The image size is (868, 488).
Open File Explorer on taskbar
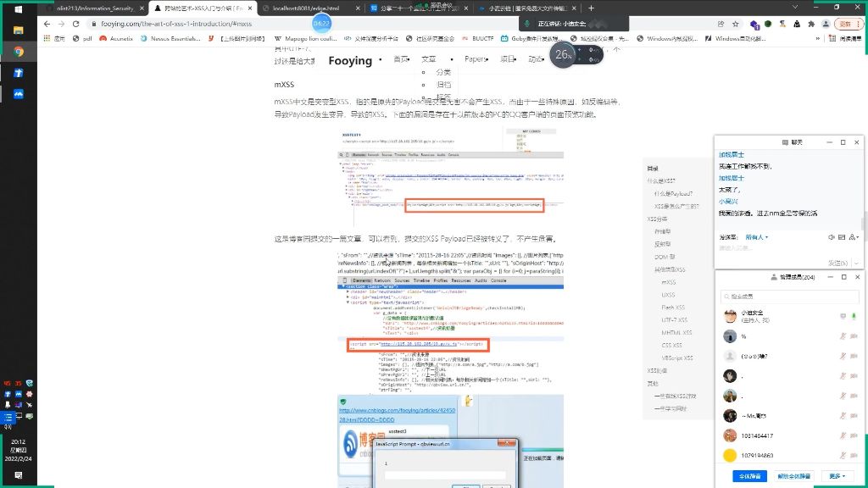tap(19, 30)
